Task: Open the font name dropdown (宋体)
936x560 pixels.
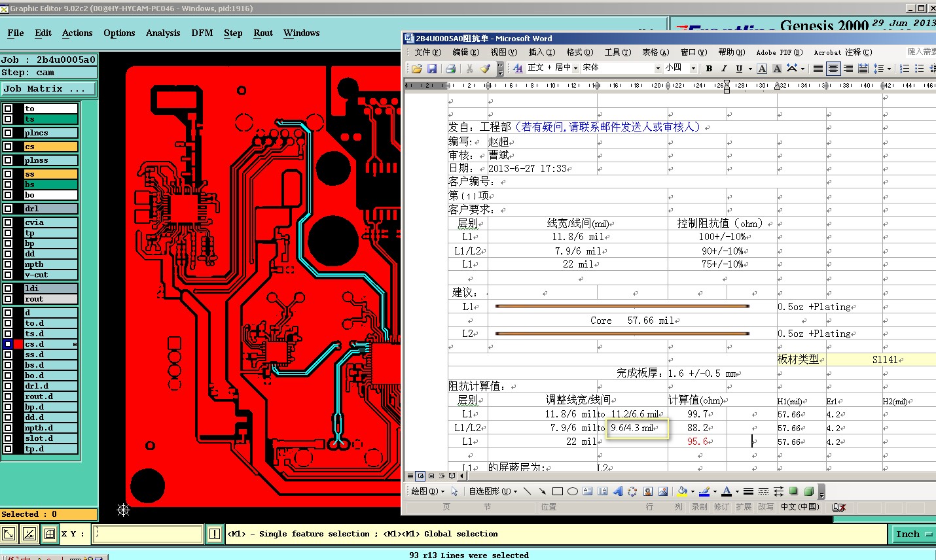Action: [x=658, y=68]
